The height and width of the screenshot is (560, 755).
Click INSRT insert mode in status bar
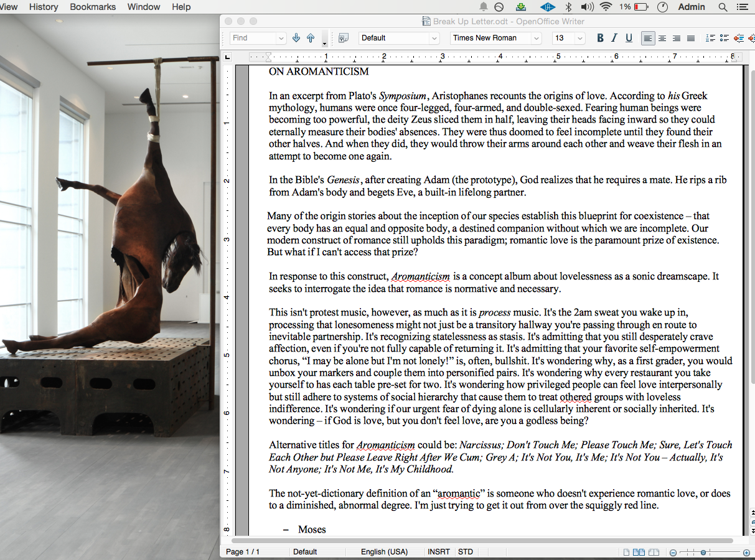point(439,552)
